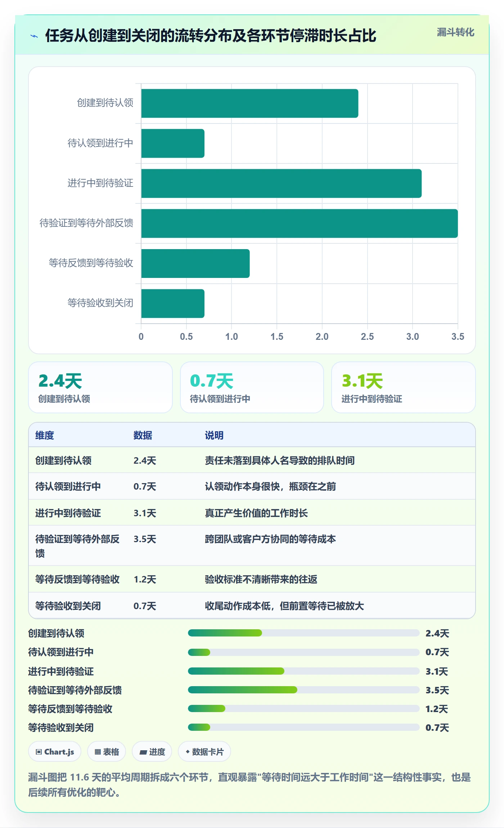Viewport: 504px width, 828px height.
Task: Click the 验收标准不清晰带来的往返 table cell
Action: [x=261, y=579]
